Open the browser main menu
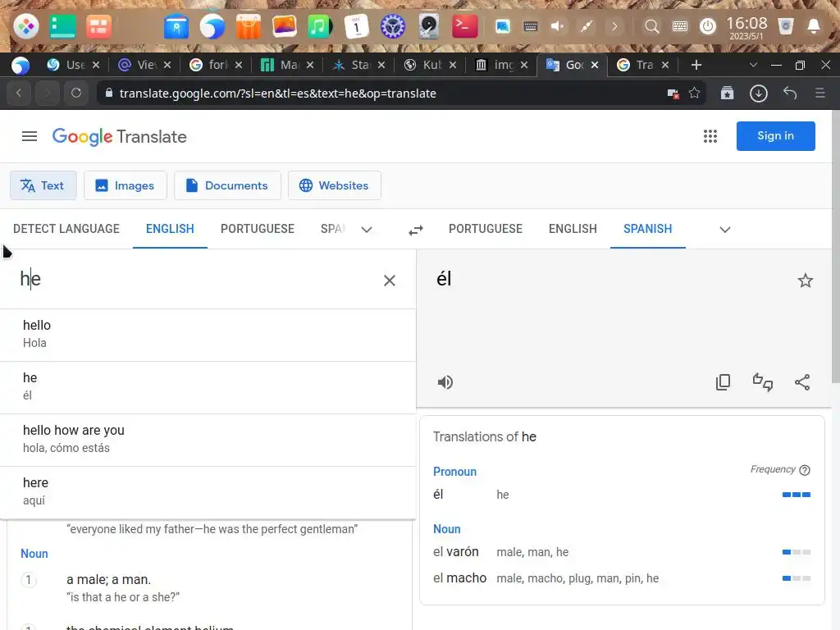The image size is (840, 630). [x=820, y=94]
